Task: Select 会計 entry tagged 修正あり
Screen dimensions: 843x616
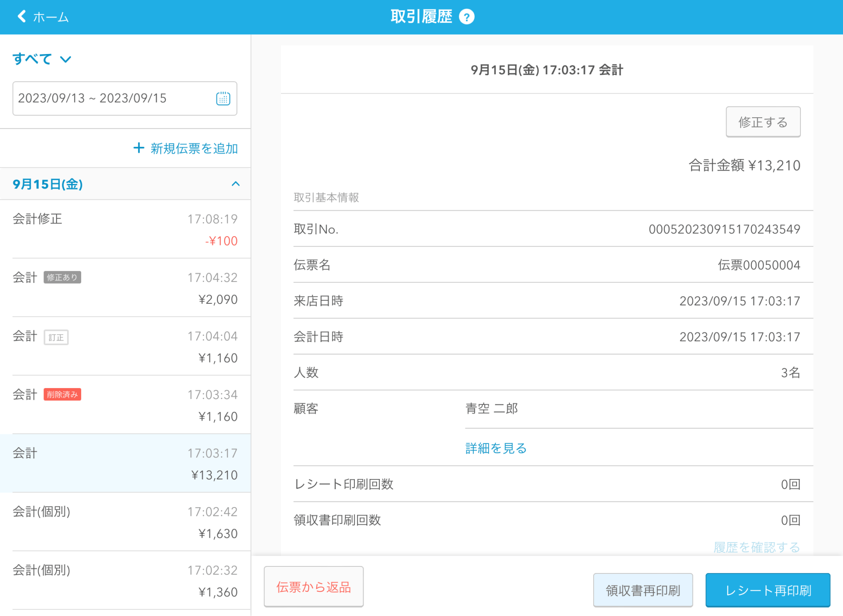Action: pyautogui.click(x=125, y=288)
